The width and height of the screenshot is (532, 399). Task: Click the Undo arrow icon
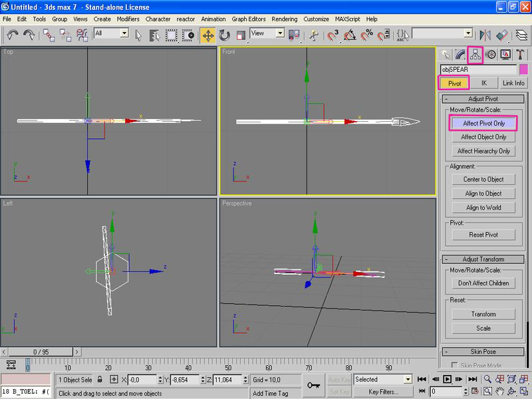click(13, 35)
